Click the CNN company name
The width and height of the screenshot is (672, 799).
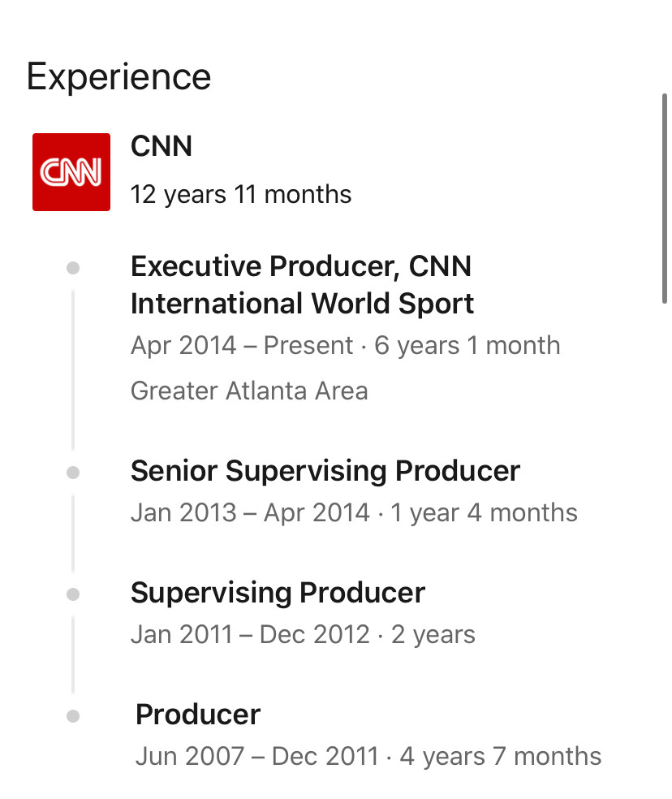point(162,146)
